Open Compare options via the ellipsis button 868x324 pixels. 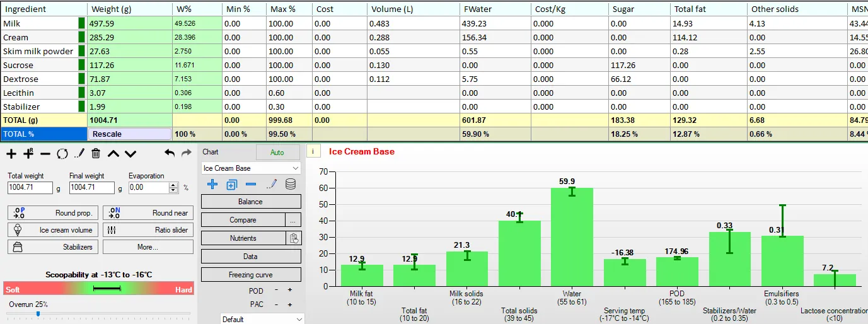pyautogui.click(x=293, y=220)
